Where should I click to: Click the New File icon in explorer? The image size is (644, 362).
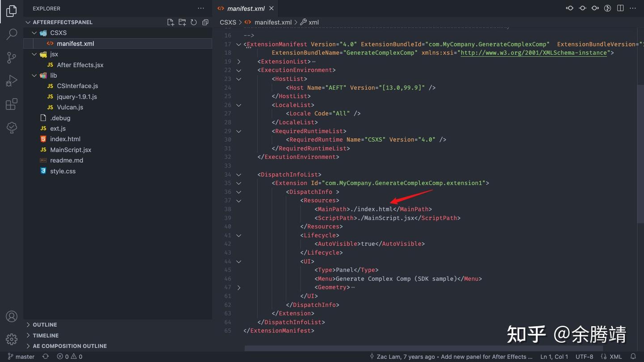170,22
